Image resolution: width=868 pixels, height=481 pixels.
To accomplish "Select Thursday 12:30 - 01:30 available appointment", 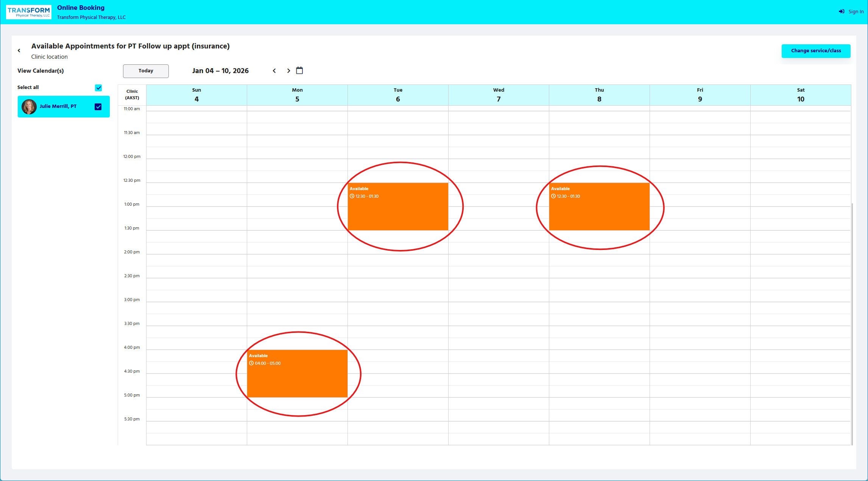I will pos(599,210).
